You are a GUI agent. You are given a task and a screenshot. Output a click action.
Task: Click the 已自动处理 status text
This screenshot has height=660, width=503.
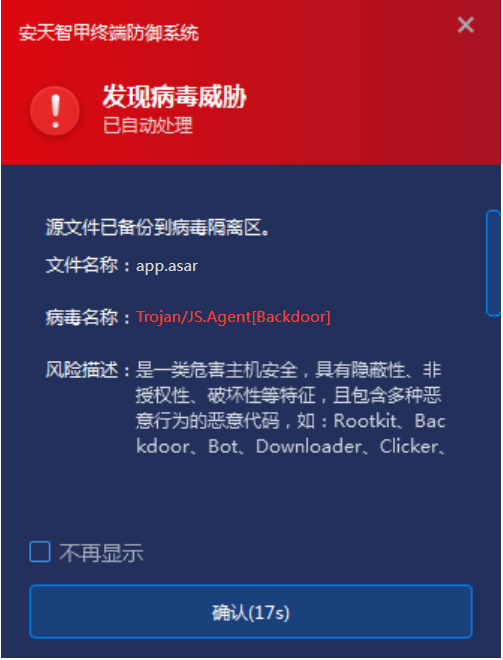(x=148, y=125)
